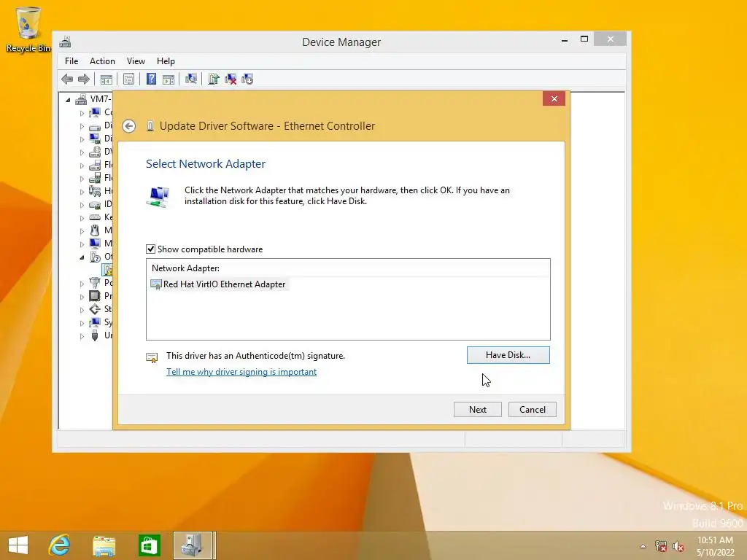Open File Explorer from the taskbar
This screenshot has width=747, height=560.
click(104, 545)
